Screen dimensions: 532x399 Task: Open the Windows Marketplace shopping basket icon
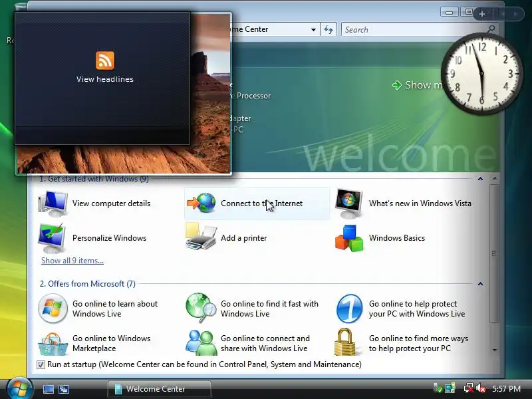coord(53,344)
